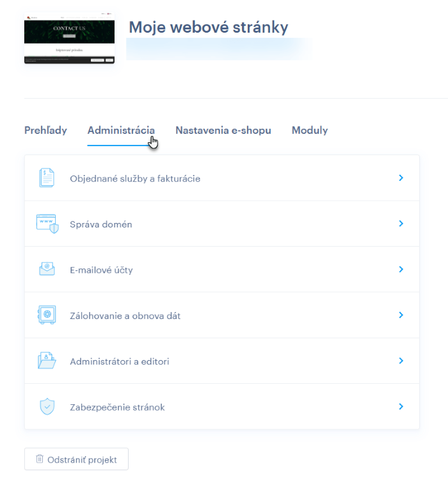The image size is (448, 485).
Task: Click the www shield icon for Správa domén
Action: click(x=47, y=224)
